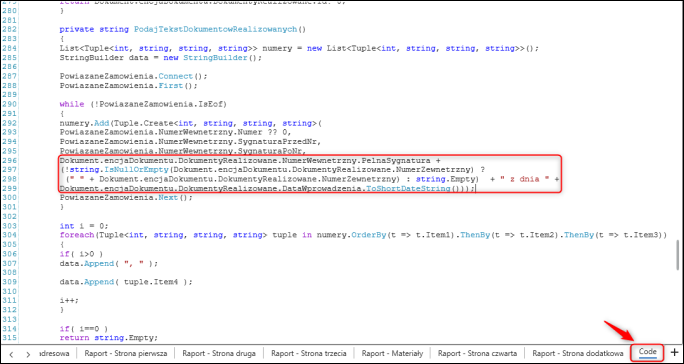Screen dimensions: 684x364
Task: Open the Raport - Strona czwarta tab
Action: [478, 354]
